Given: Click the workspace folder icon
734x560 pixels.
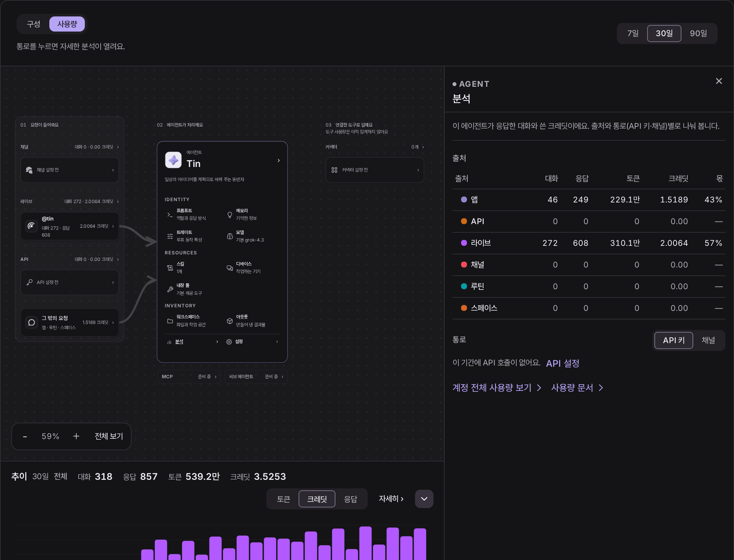Looking at the screenshot, I should 170,321.
